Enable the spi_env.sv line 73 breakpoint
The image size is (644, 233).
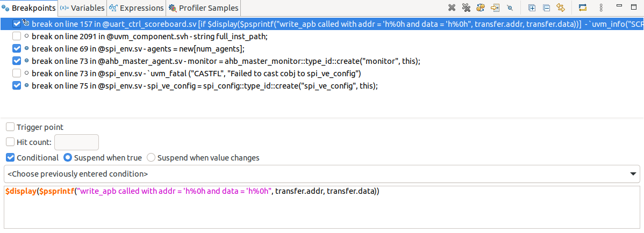coord(17,73)
